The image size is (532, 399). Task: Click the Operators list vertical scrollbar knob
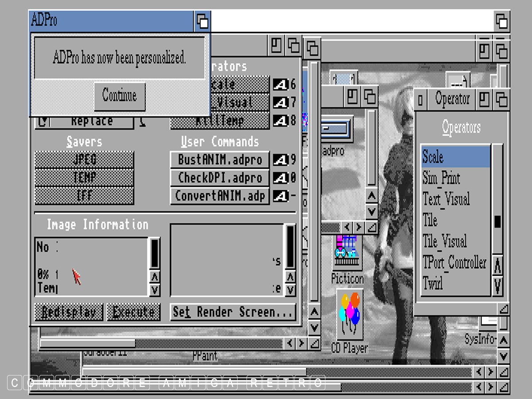(497, 222)
